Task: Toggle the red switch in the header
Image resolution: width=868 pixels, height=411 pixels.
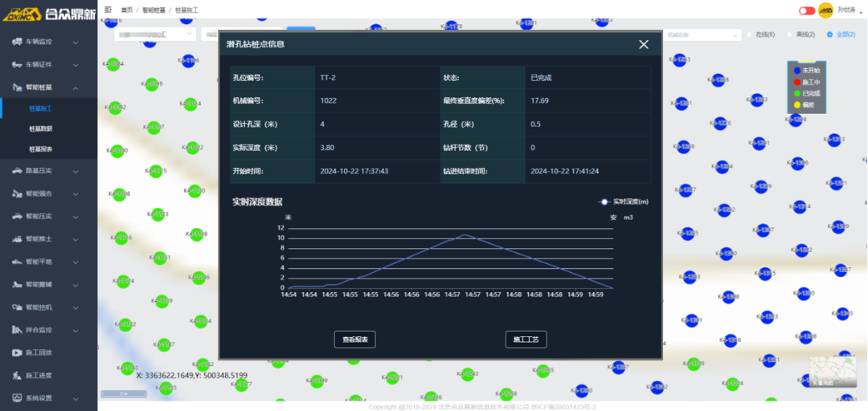Action: [x=806, y=10]
